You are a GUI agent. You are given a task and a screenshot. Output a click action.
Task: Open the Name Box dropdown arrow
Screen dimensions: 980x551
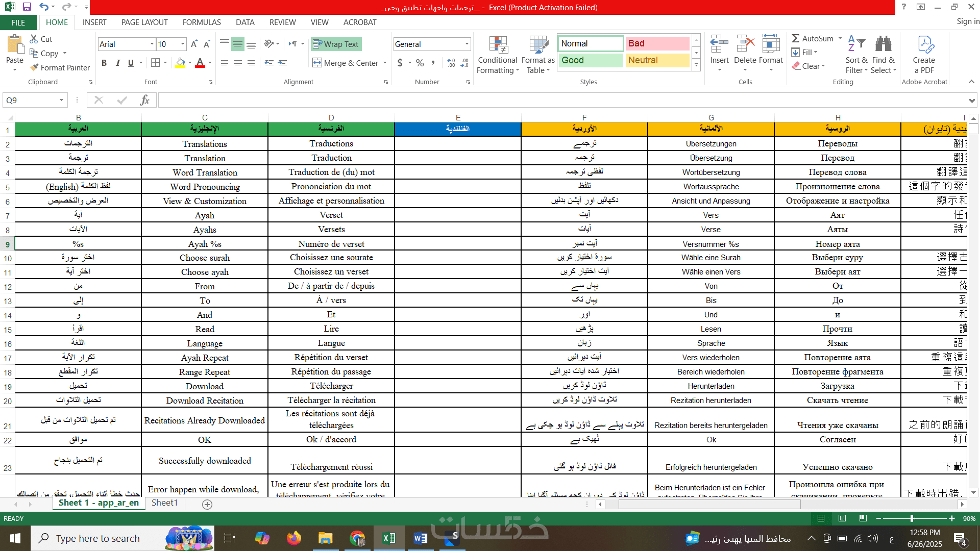click(x=61, y=100)
